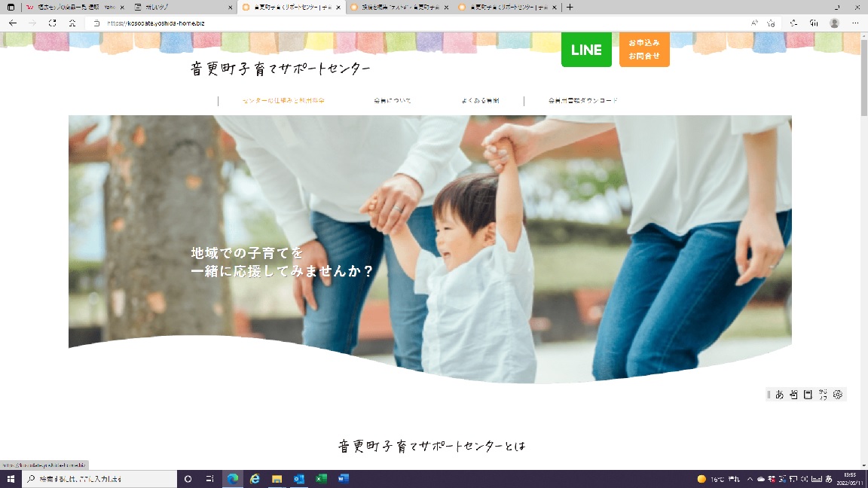Click browser back arrow
Screen dimensions: 868x488
pos(13,23)
